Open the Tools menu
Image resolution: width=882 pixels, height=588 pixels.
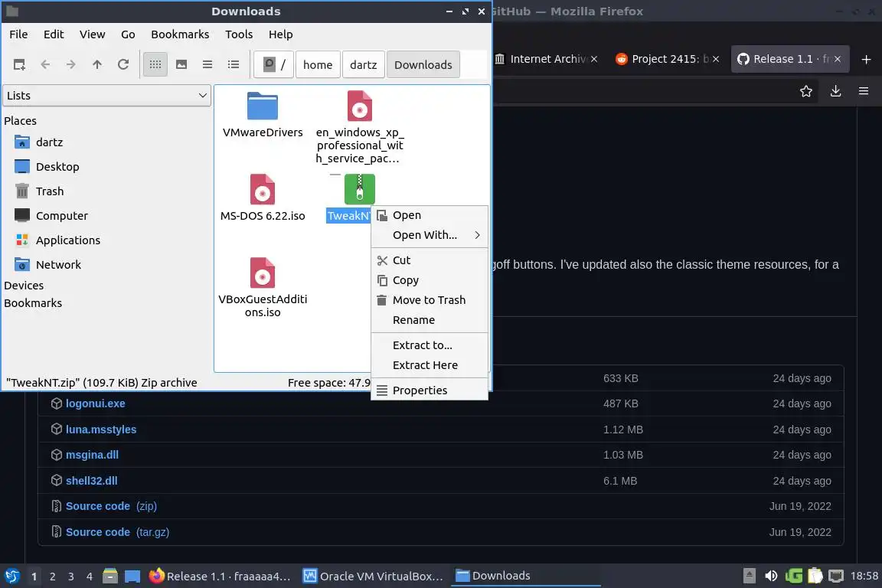coord(239,34)
